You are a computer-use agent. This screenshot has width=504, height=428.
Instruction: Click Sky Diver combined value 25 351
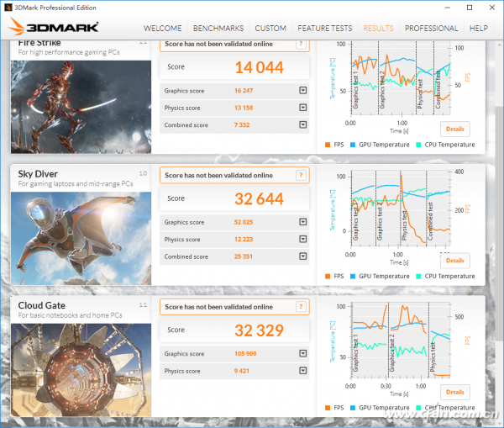pos(244,256)
